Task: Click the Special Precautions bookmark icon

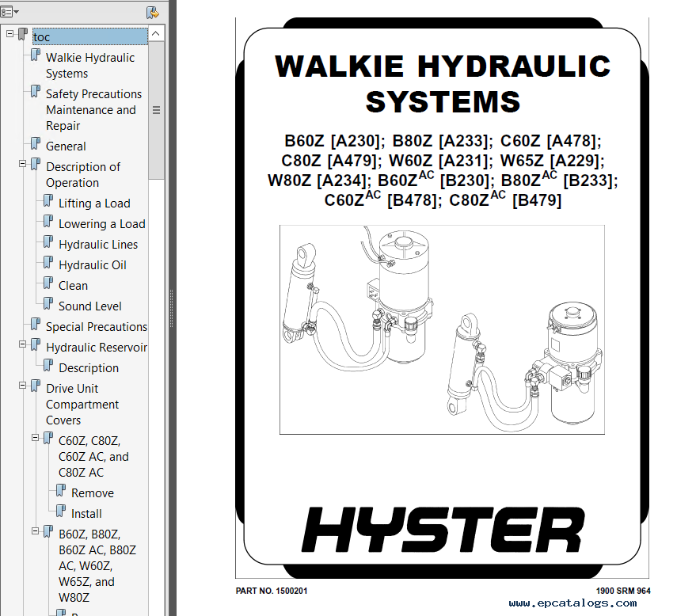Action: (36, 324)
